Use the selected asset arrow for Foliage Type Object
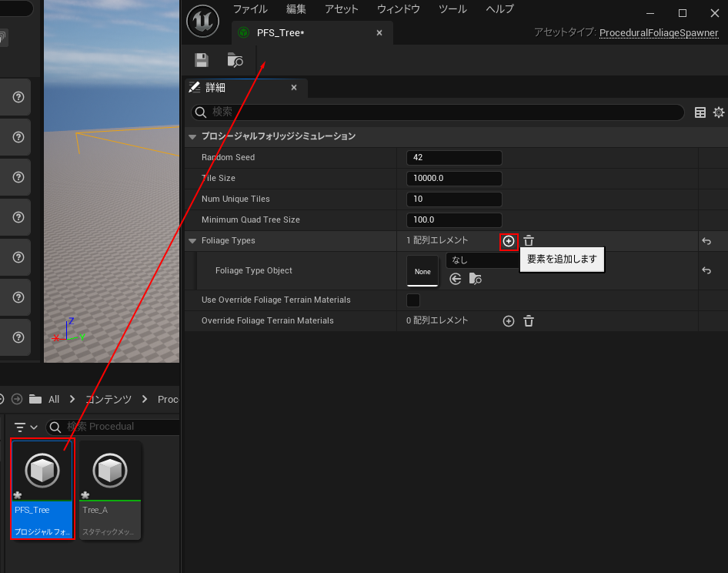The height and width of the screenshot is (573, 728). [456, 279]
